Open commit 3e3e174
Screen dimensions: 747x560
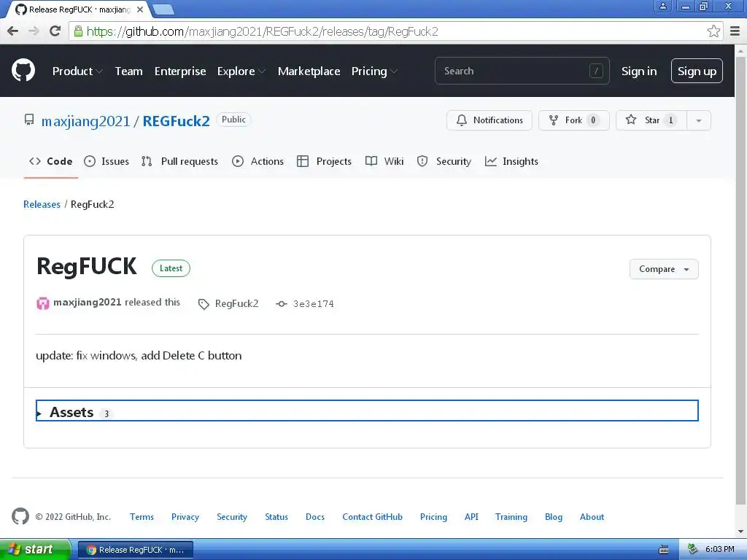click(x=314, y=304)
